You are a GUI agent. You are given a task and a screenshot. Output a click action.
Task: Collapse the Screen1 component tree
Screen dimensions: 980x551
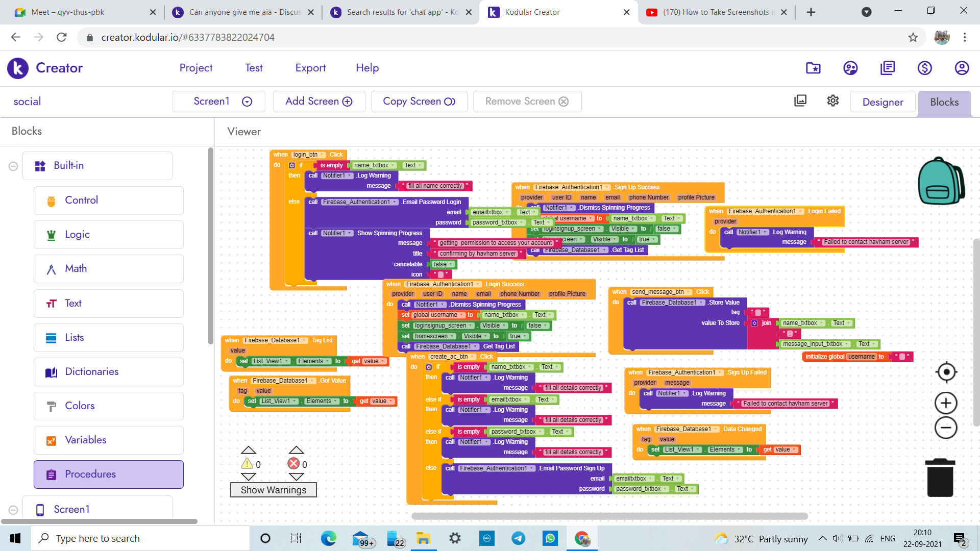tap(13, 510)
